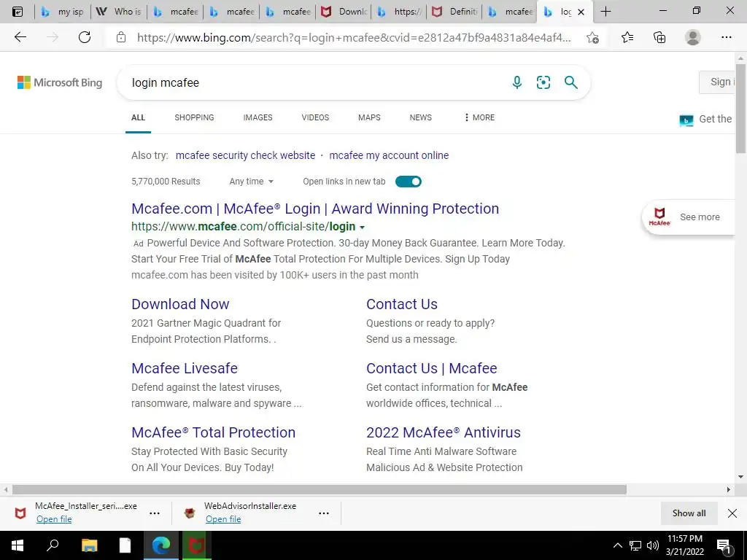This screenshot has height=560, width=747.
Task: Open blank document taskbar icon
Action: [125, 545]
